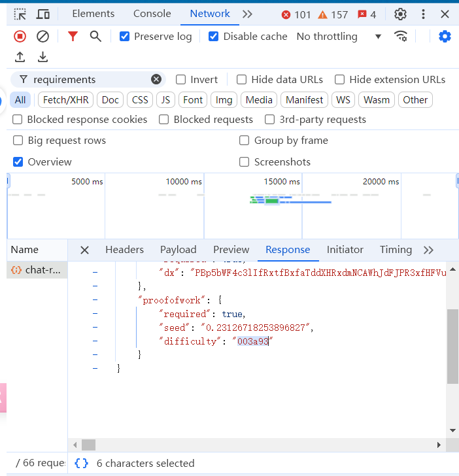
Task: Click the import HAR upload icon
Action: point(20,58)
